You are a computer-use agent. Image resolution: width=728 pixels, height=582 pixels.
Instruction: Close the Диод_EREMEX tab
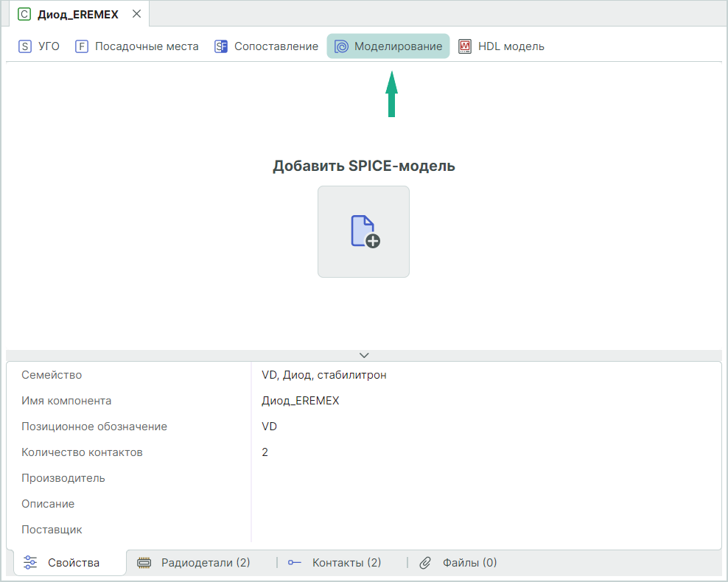pos(136,14)
